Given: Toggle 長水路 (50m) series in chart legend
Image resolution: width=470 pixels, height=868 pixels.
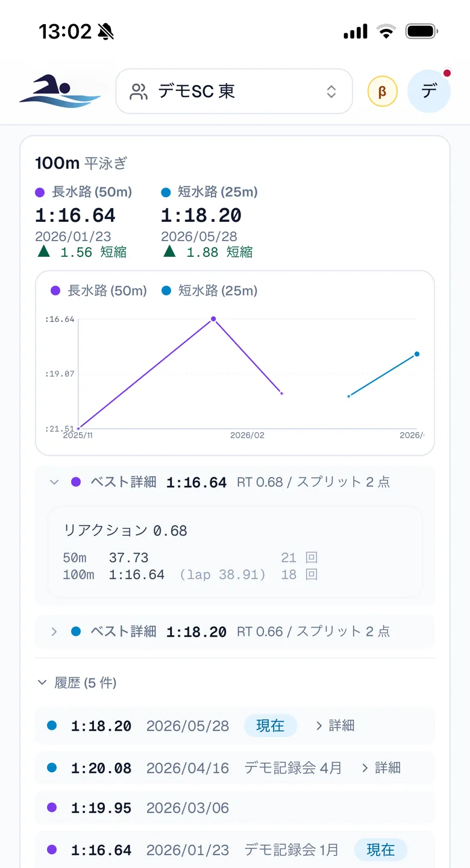Looking at the screenshot, I should click(99, 291).
